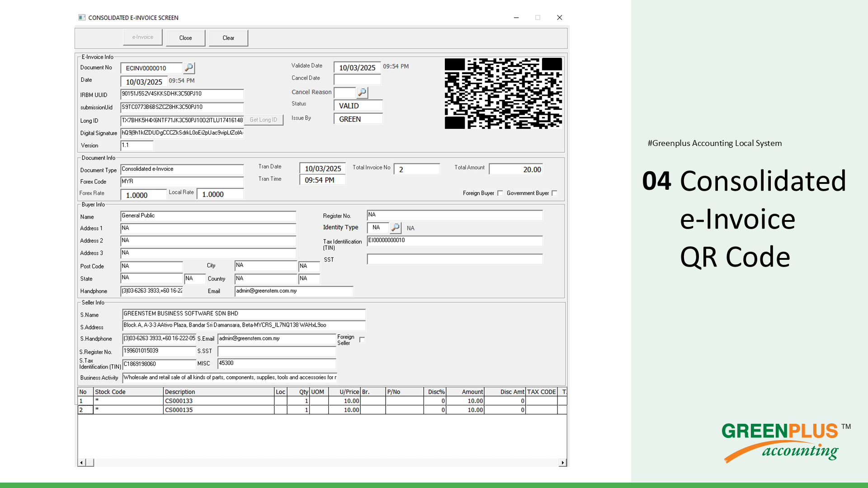Click the empty Cancel Date field
The width and height of the screenshot is (868, 488).
357,80
